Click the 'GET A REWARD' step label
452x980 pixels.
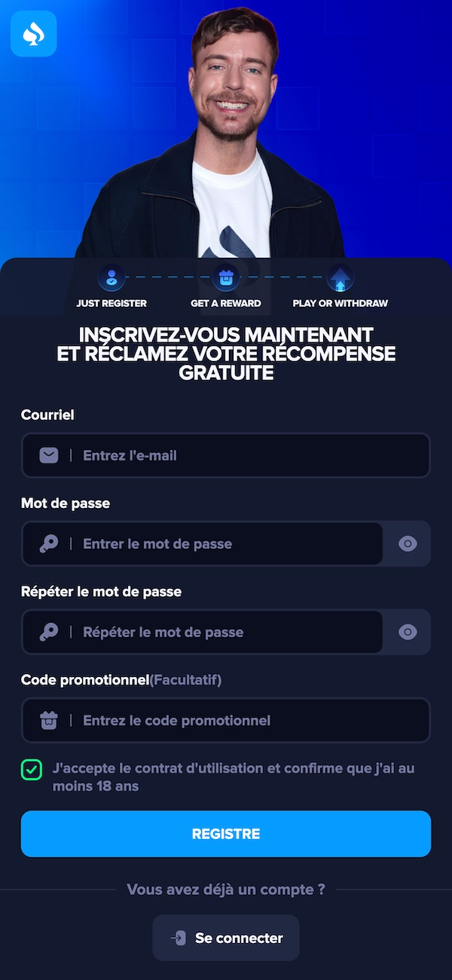[226, 303]
